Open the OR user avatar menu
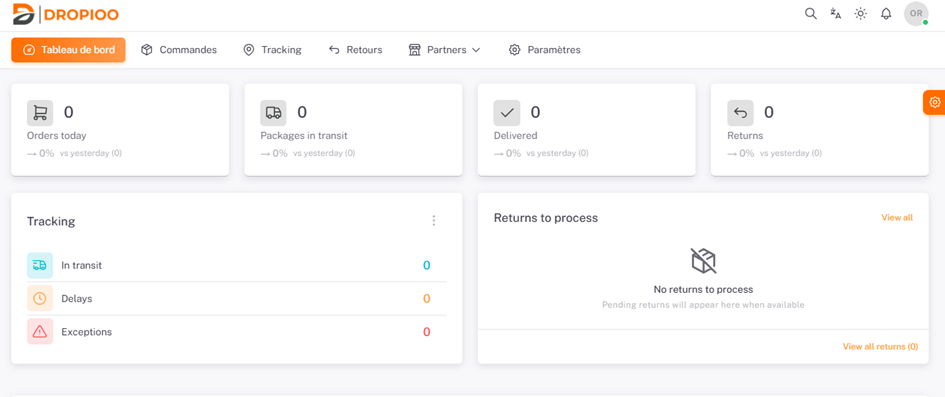Image resolution: width=945 pixels, height=397 pixels. coord(916,13)
